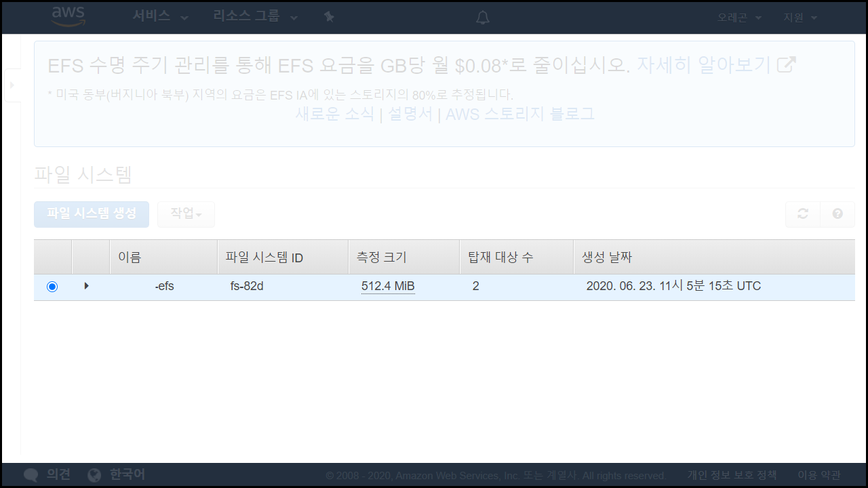Sort by the 생성 날짜 column header
This screenshot has width=868, height=488.
pos(714,258)
